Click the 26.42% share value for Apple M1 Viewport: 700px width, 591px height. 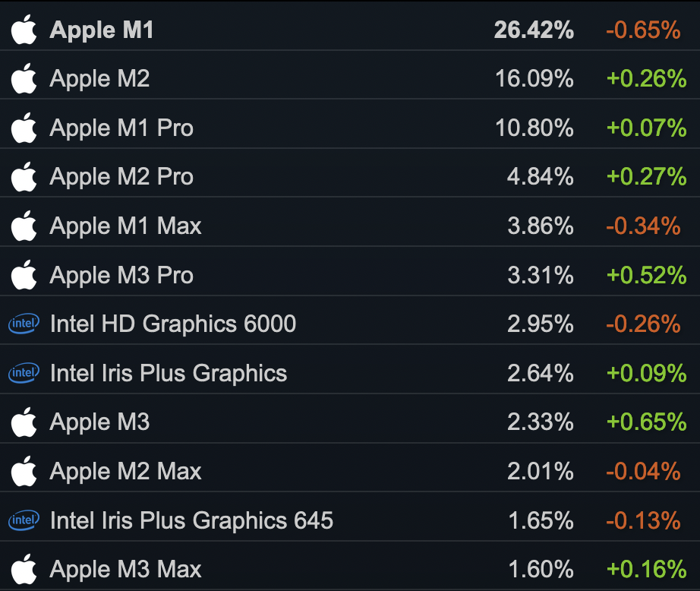click(x=534, y=30)
